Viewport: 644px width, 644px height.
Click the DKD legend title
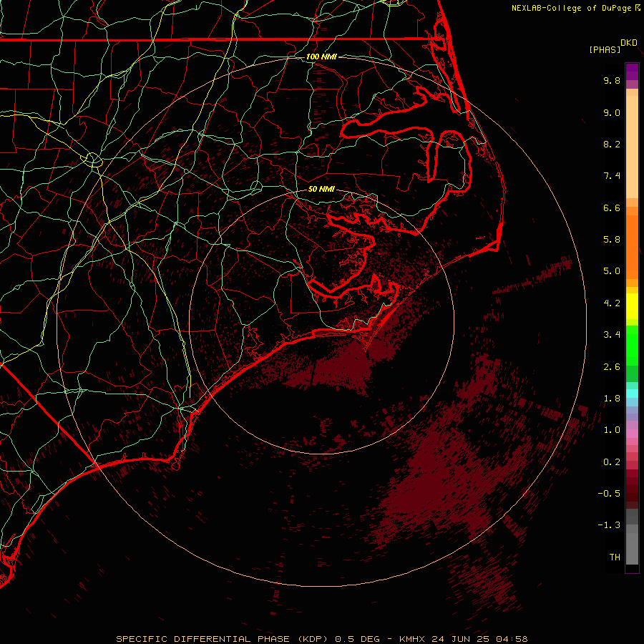[628, 43]
